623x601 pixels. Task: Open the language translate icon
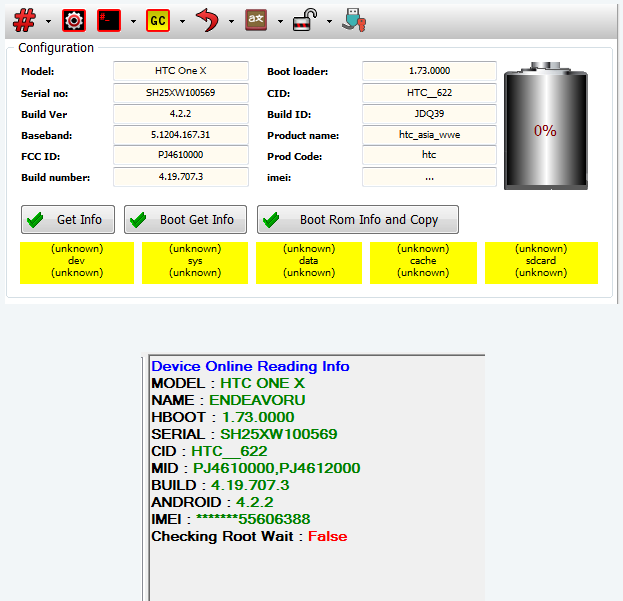(256, 21)
